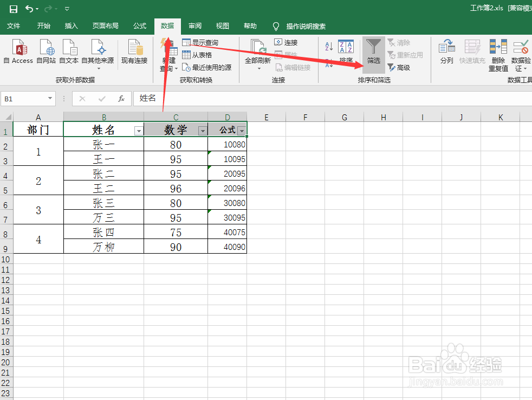Click the 分列 text to columns icon
This screenshot has height=400, width=532.
(x=446, y=51)
